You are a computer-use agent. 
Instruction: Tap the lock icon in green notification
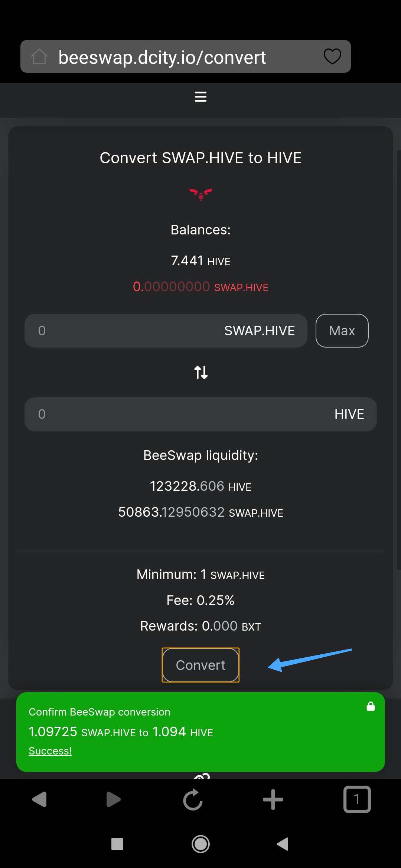[x=371, y=706]
